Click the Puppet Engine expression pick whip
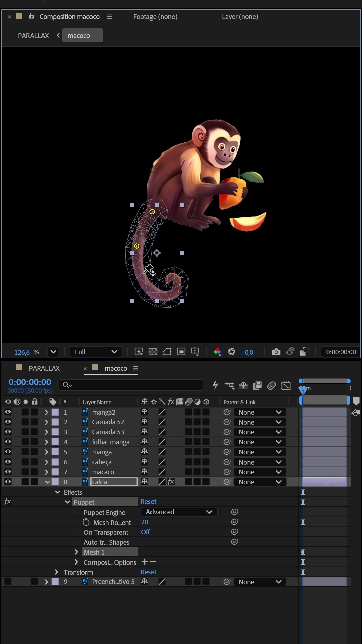This screenshot has height=644, width=362. tap(235, 512)
